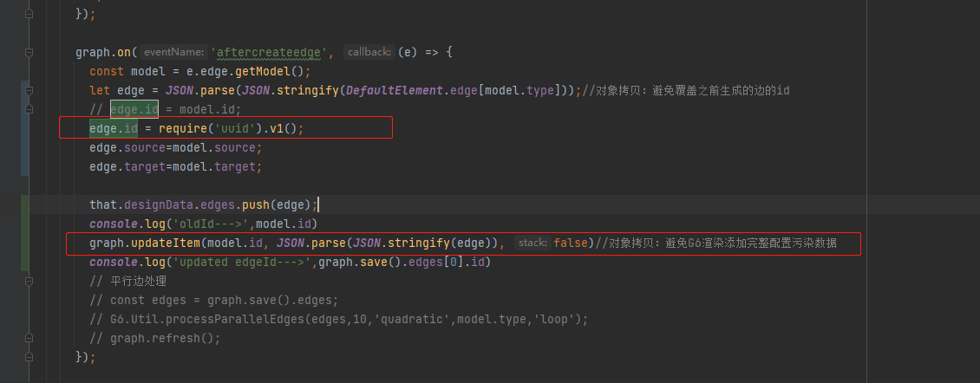This screenshot has width=980, height=383.
Task: Click commented line // edge.id = model.id;
Action: pos(165,109)
